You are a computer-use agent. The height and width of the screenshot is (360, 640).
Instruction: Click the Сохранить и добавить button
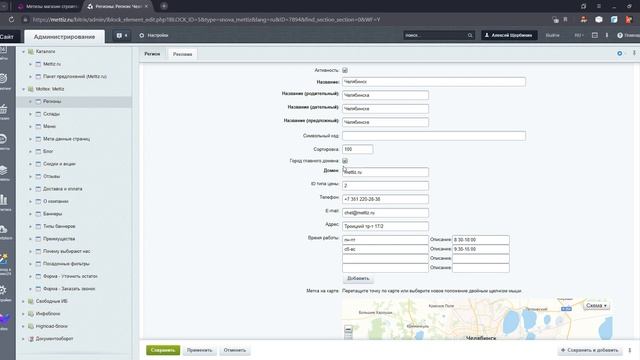589,350
